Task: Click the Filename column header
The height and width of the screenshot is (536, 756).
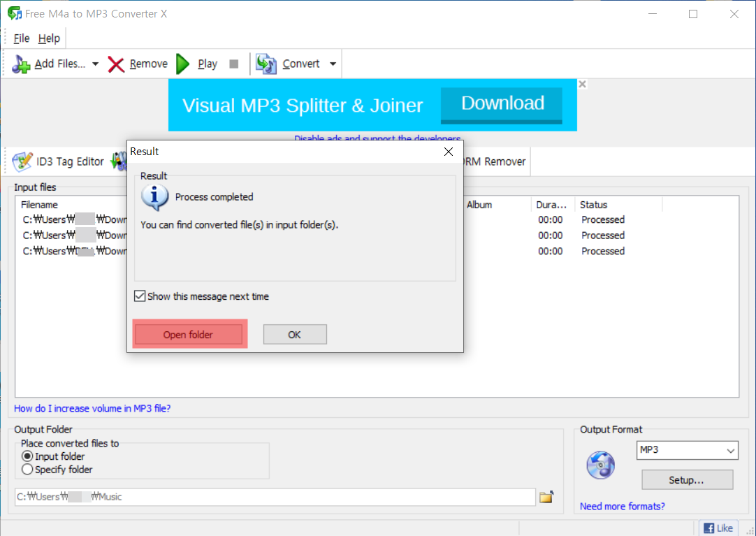Action: point(39,205)
